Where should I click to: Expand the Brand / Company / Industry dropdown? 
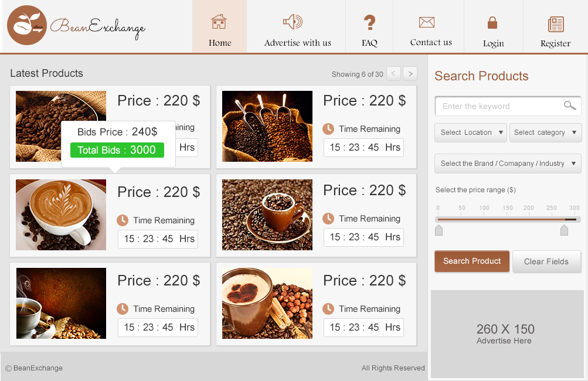point(508,164)
